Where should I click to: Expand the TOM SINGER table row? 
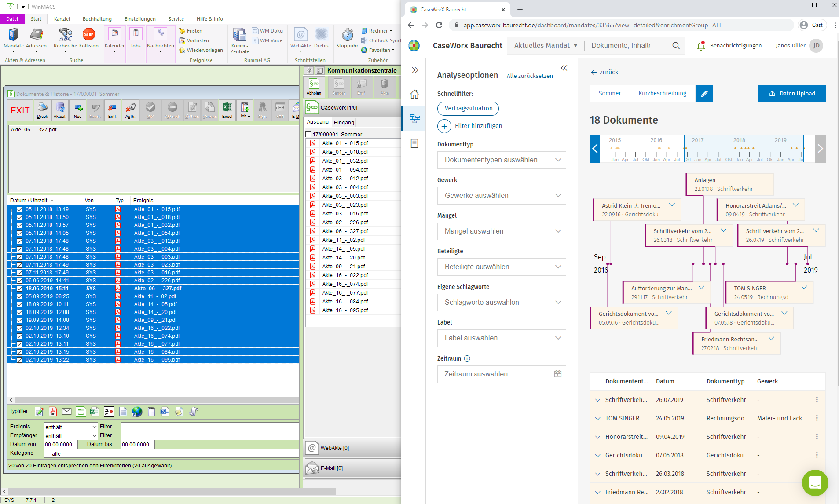click(597, 419)
